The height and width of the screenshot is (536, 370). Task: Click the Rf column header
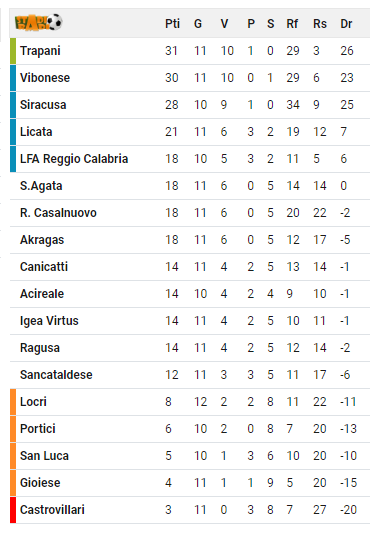tap(292, 24)
